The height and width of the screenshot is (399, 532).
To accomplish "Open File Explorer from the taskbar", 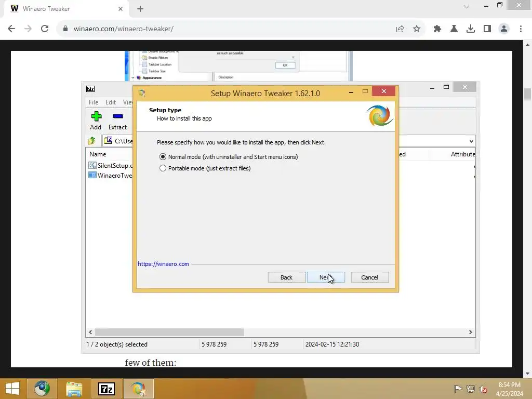I will point(74,389).
